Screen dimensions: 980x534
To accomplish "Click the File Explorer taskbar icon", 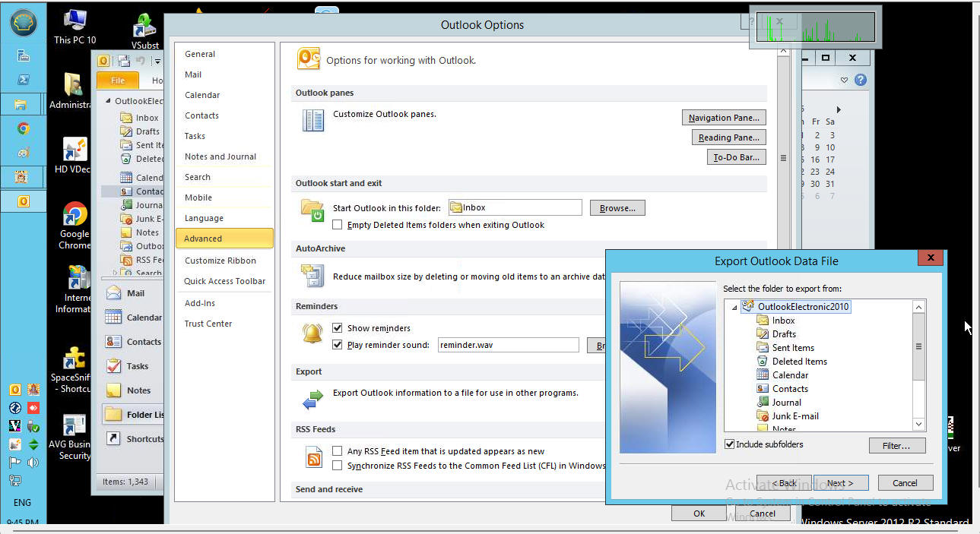I will coord(23,104).
